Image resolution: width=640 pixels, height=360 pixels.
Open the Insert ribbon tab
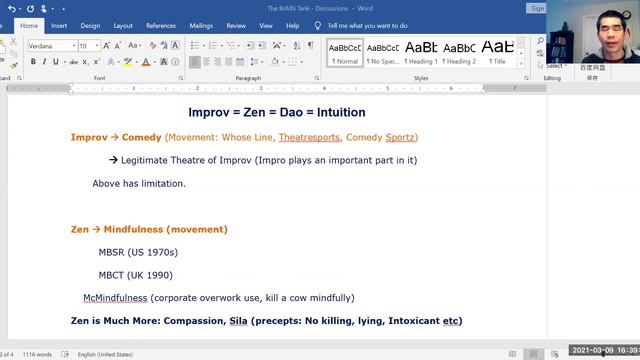[59, 26]
